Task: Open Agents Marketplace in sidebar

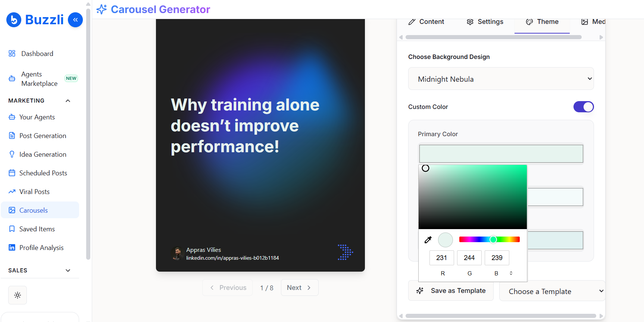Action: [x=40, y=79]
